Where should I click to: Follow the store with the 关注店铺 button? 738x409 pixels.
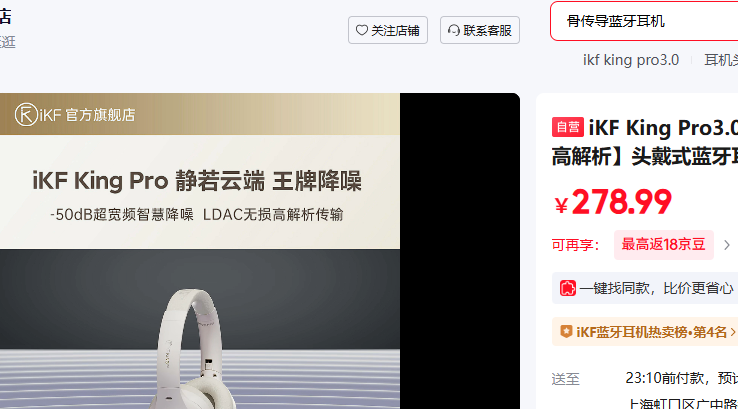pos(388,30)
